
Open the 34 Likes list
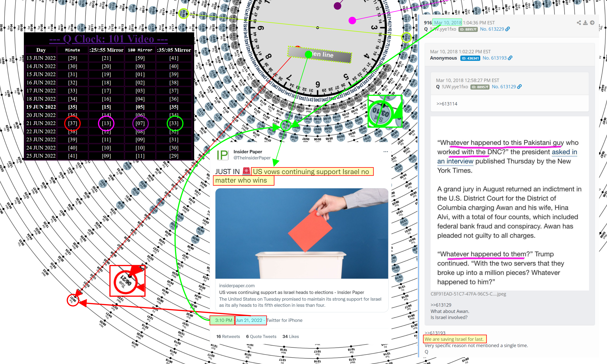point(291,336)
